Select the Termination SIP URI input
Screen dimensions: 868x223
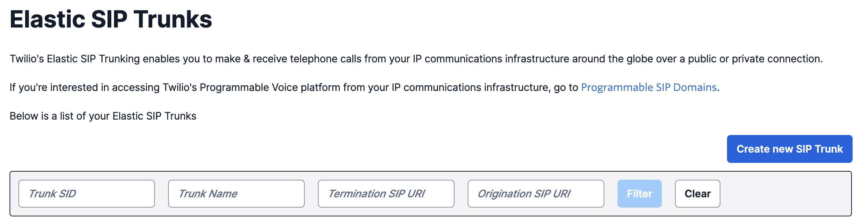(x=386, y=194)
